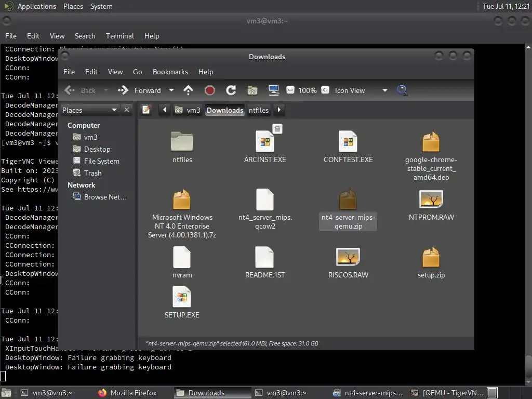
Task: Click the right path bar arrow
Action: pos(279,110)
